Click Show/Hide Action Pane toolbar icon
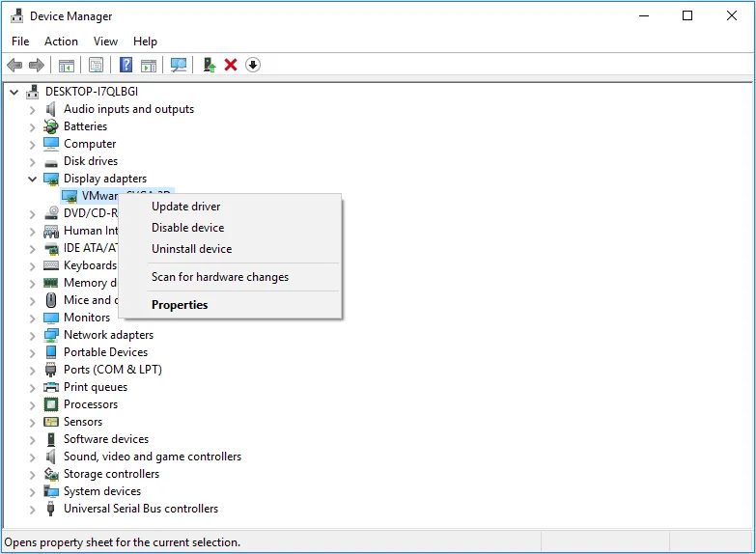 pyautogui.click(x=149, y=65)
